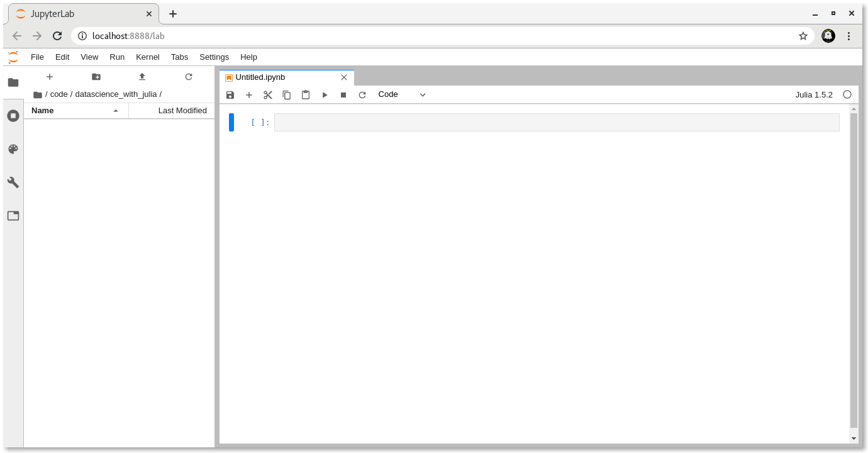This screenshot has height=453, width=868.
Task: Upload files into the file browser
Action: coord(142,76)
